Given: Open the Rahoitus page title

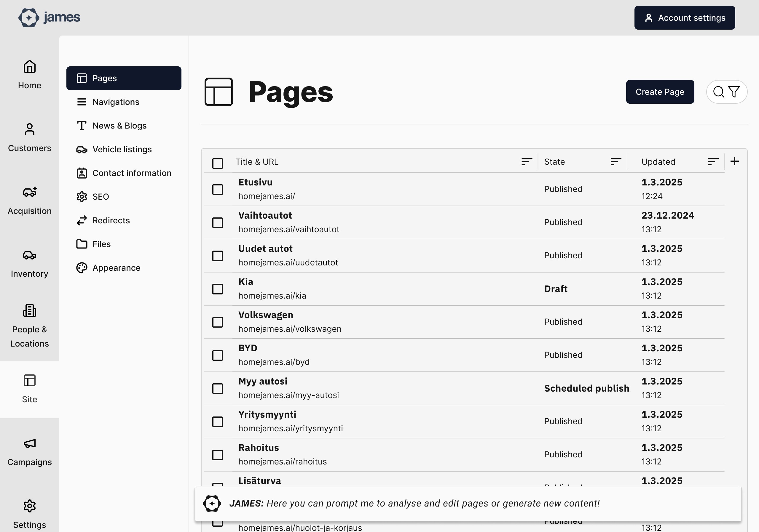Looking at the screenshot, I should [259, 448].
